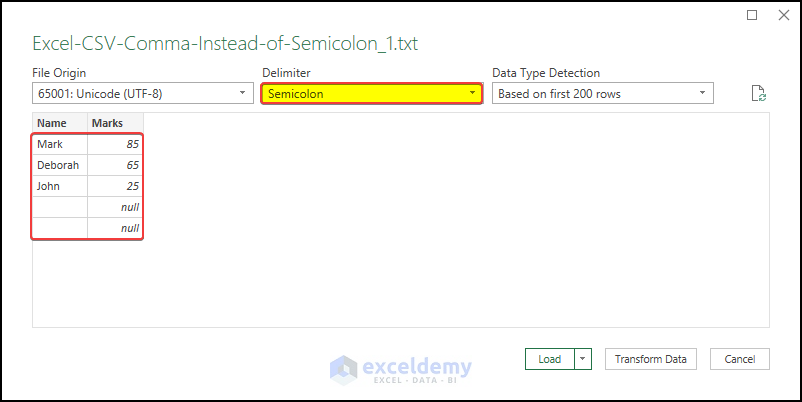
Task: Open the Data Type Detection dropdown
Action: 602,94
